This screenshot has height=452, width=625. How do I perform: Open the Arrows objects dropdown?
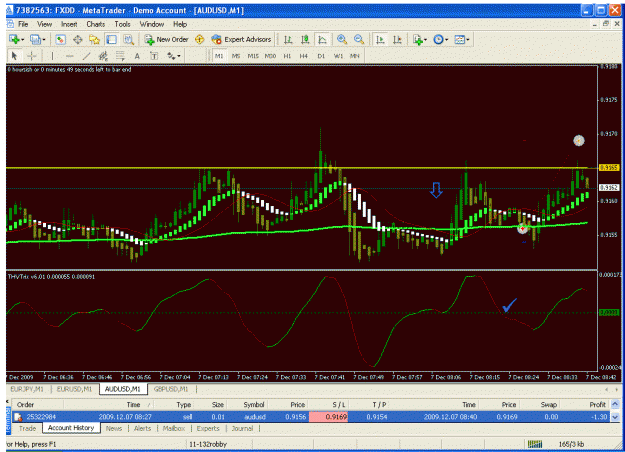click(174, 56)
